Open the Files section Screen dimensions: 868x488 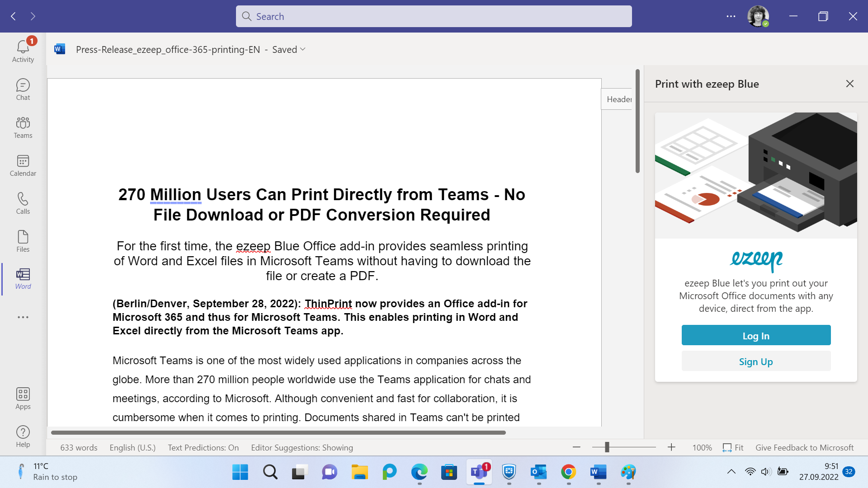(x=23, y=241)
